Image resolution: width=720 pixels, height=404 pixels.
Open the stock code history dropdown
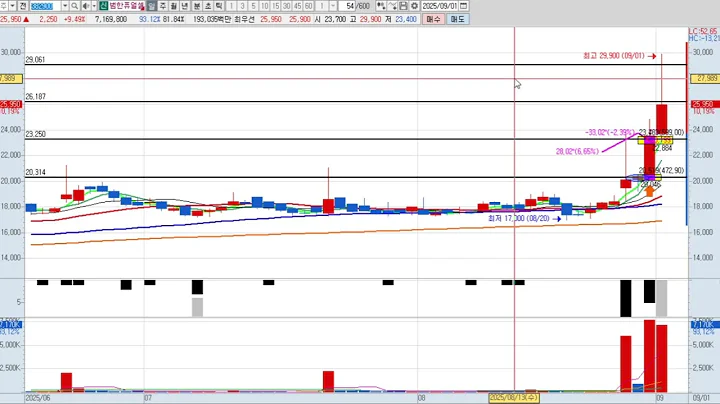click(65, 6)
